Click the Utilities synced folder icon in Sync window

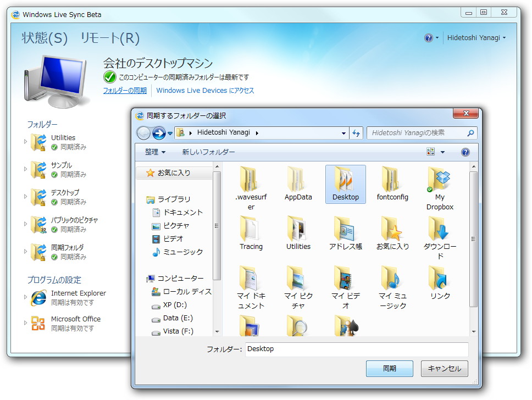point(38,142)
